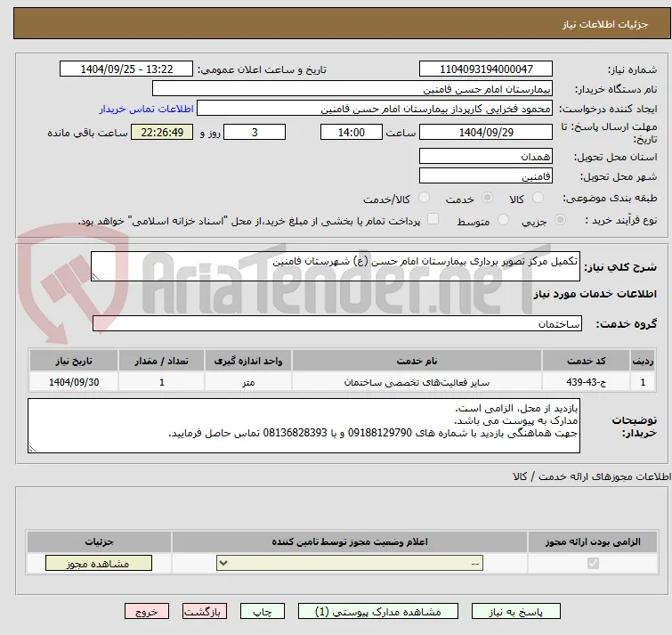Image resolution: width=672 pixels, height=635 pixels.
Task: Click the اطلاعات مجوزهای ارائه خدمت / کالا heading
Action: coord(592,476)
